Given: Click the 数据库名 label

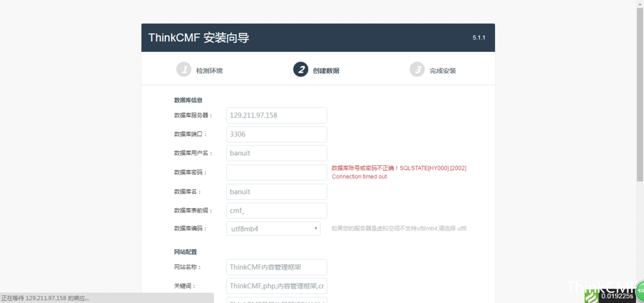Looking at the screenshot, I should (188, 191).
